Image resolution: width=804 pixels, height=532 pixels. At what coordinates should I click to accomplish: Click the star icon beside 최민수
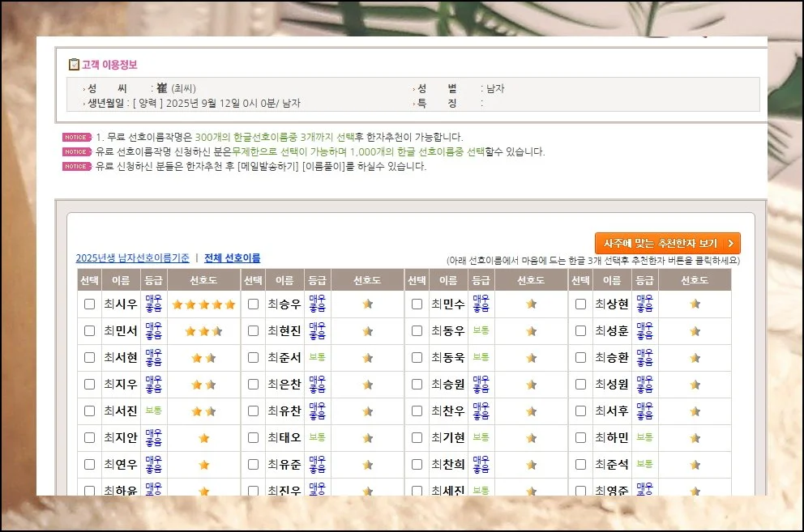click(531, 304)
